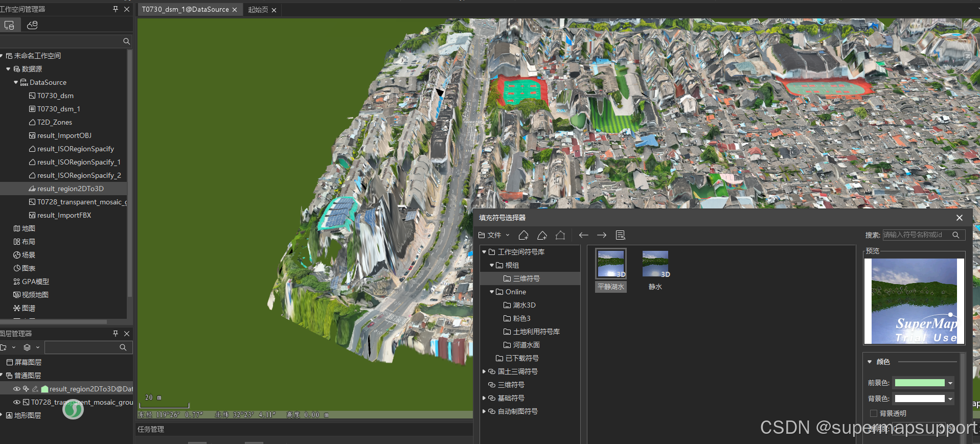This screenshot has width=980, height=444.
Task: Collapse the DataSource node
Action: tap(16, 82)
